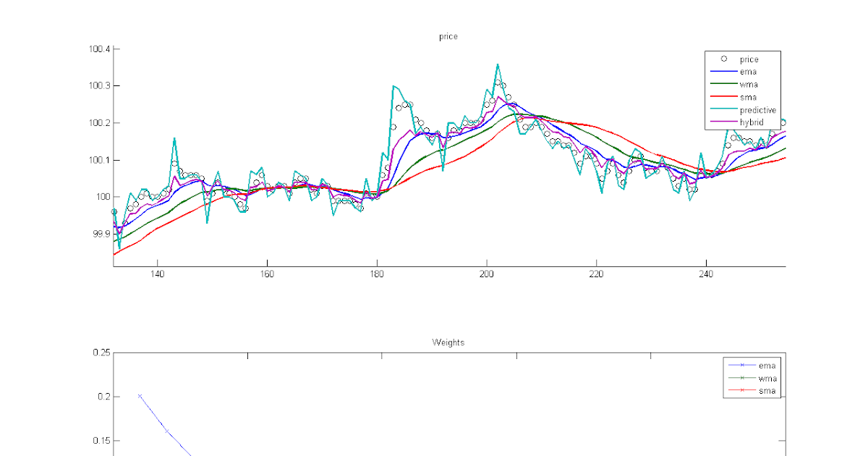
Task: Click the 0.25 label on the Weights axis
Action: click(x=101, y=352)
